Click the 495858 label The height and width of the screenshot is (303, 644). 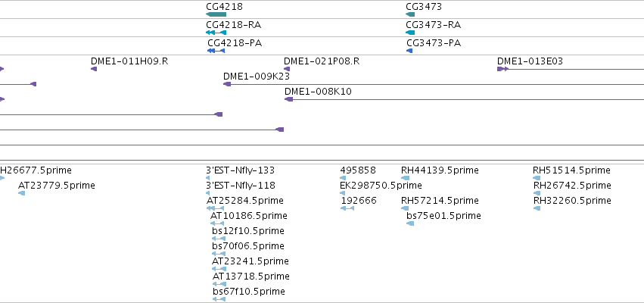(x=358, y=170)
